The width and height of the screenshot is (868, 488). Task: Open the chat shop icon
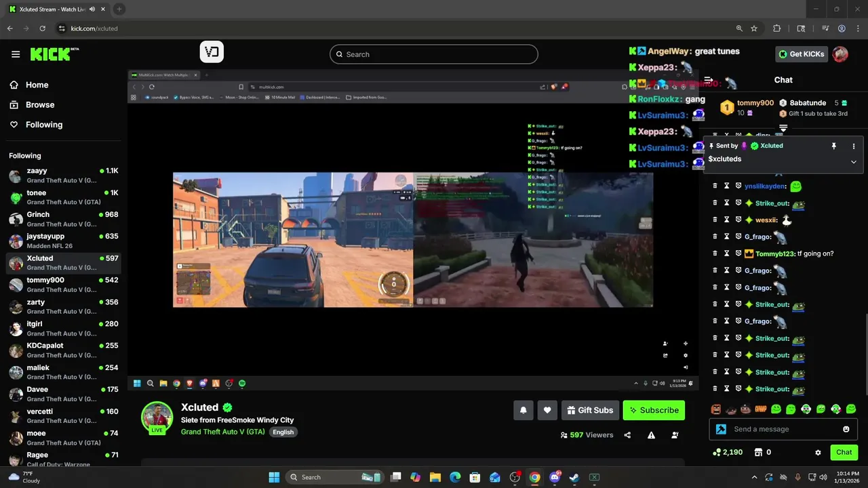click(759, 452)
